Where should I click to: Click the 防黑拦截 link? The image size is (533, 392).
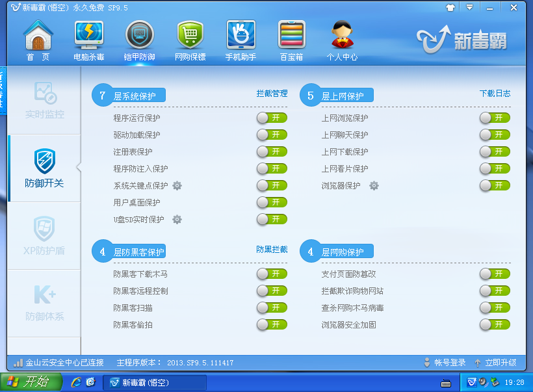(272, 250)
